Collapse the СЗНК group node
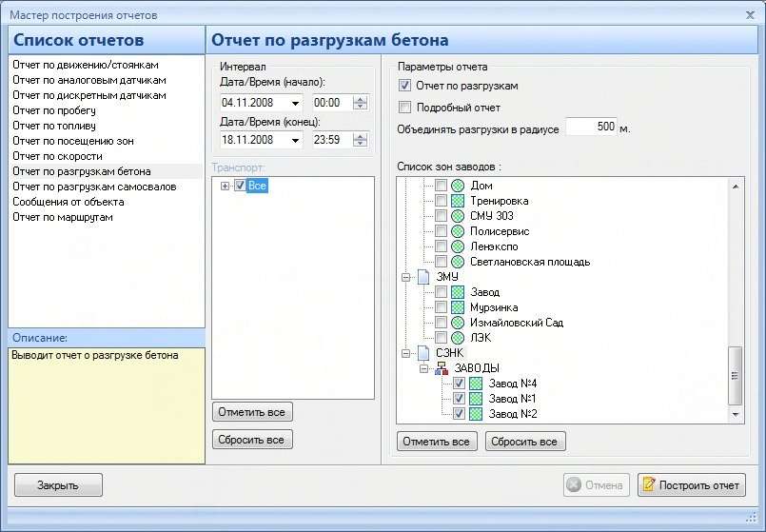 point(405,353)
